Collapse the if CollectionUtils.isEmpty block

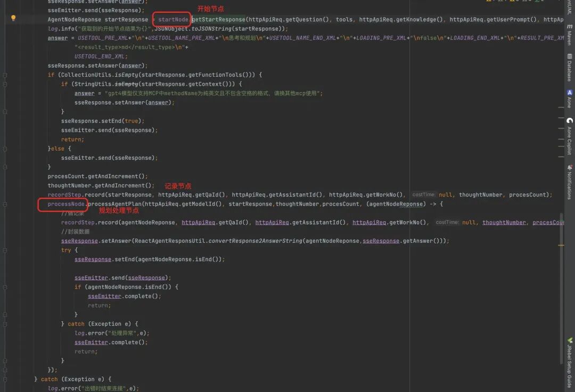click(x=5, y=75)
